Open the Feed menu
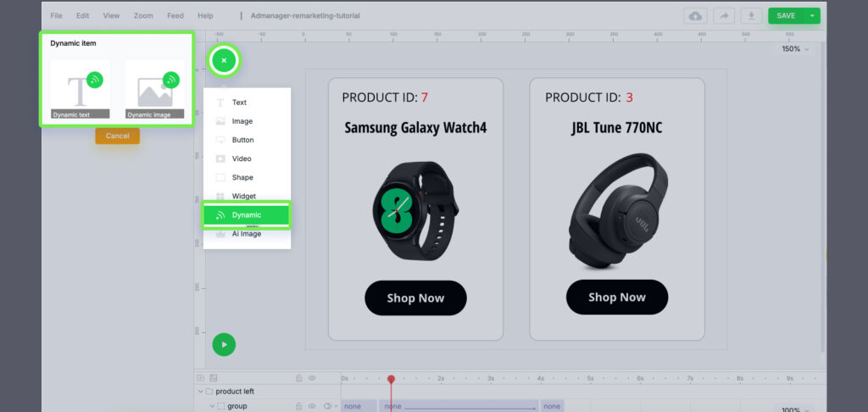The width and height of the screenshot is (868, 412). click(x=175, y=15)
